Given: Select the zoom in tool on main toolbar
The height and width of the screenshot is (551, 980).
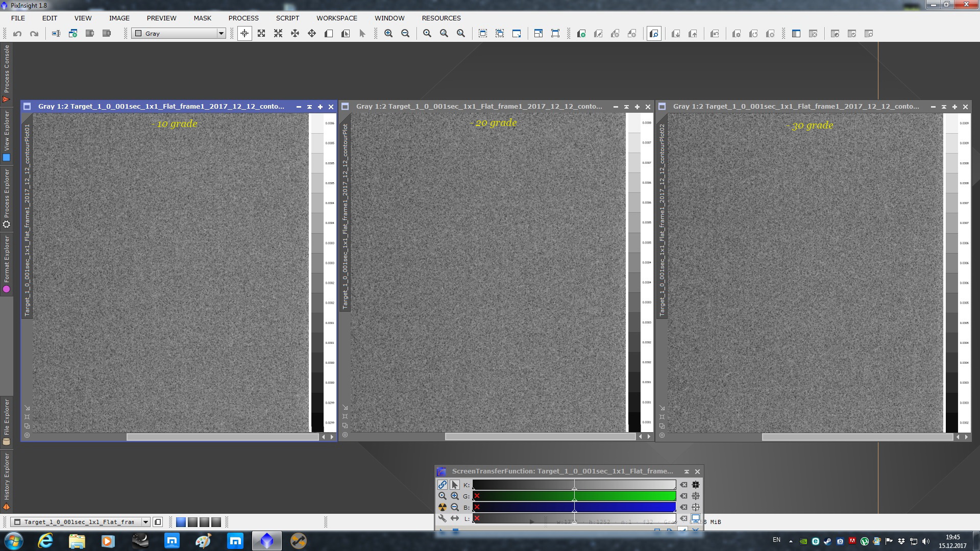Looking at the screenshot, I should [388, 34].
